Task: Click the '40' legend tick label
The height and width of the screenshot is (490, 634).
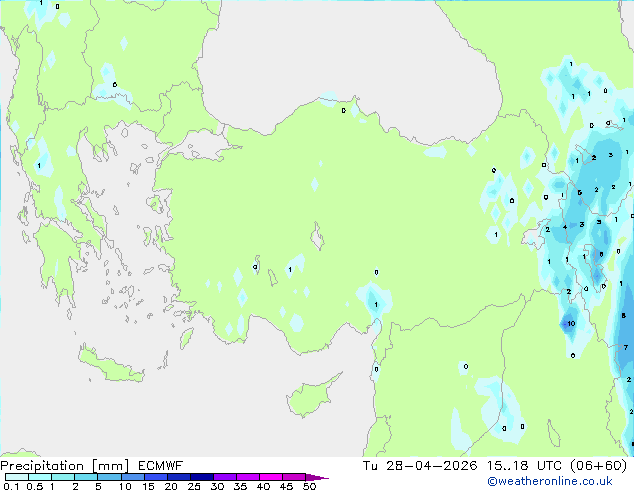Action: pyautogui.click(x=263, y=486)
